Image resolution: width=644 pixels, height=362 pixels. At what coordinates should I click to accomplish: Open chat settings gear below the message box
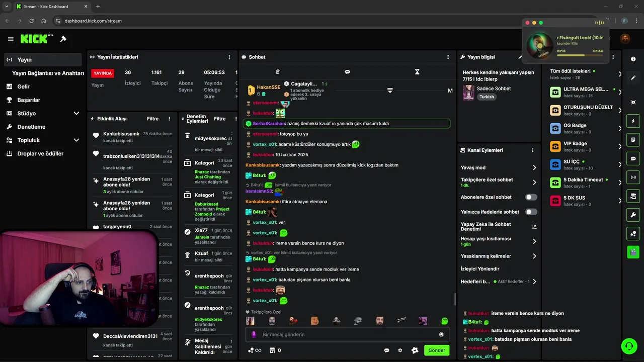[400, 350]
